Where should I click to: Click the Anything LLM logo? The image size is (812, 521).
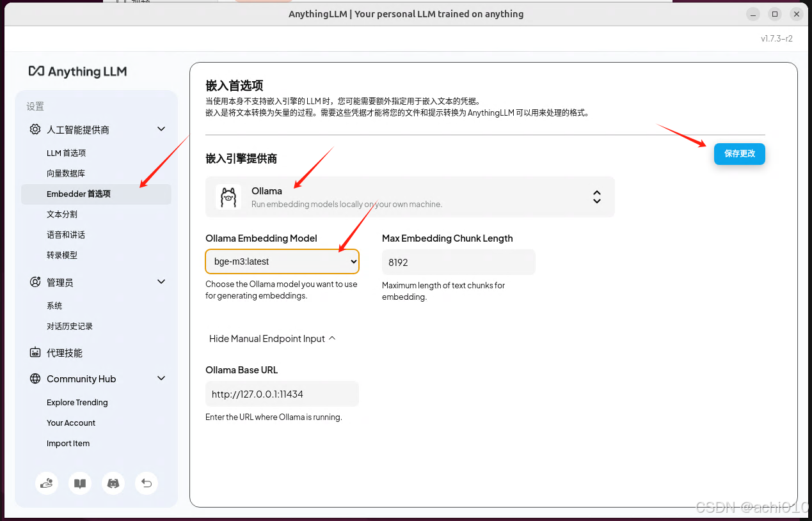77,72
